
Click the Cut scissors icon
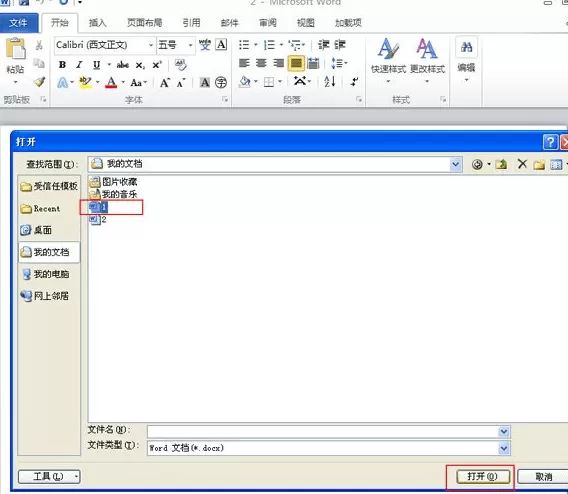point(39,45)
